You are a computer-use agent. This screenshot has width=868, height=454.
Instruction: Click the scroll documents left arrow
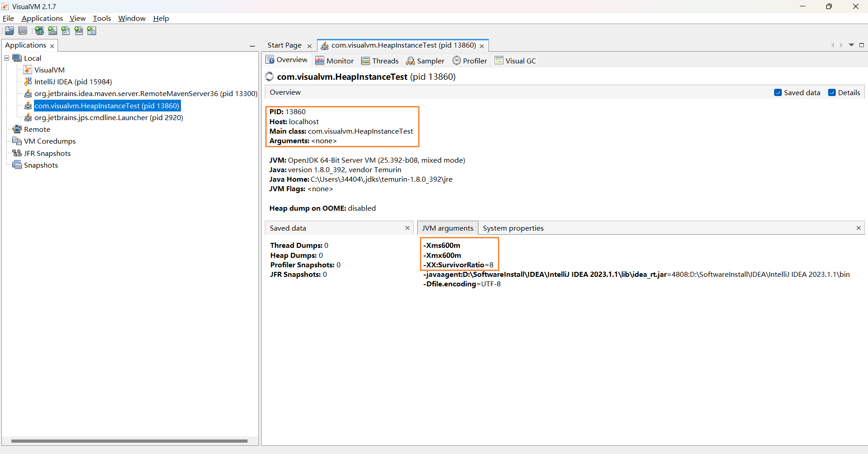pyautogui.click(x=833, y=45)
